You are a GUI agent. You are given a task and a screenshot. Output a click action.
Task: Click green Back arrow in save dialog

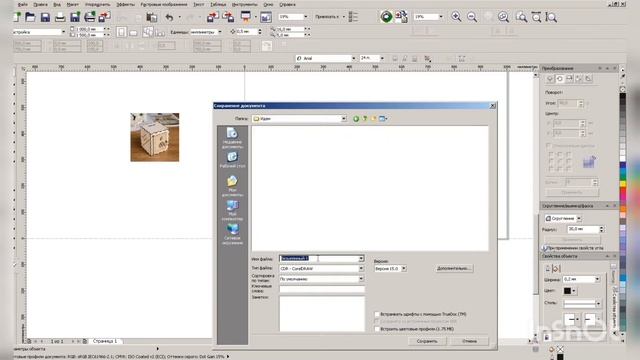coord(356,119)
